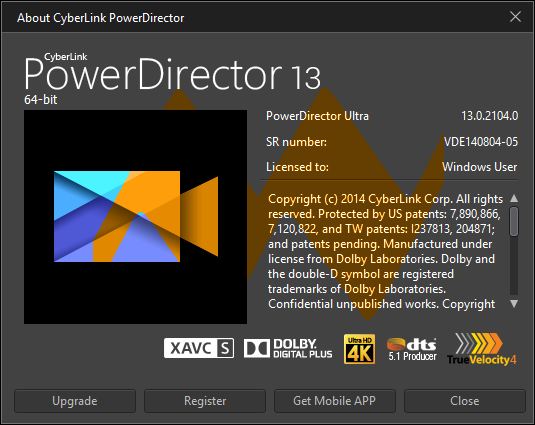535x425 pixels.
Task: Click the version number 13.0.2104.0
Action: (490, 116)
